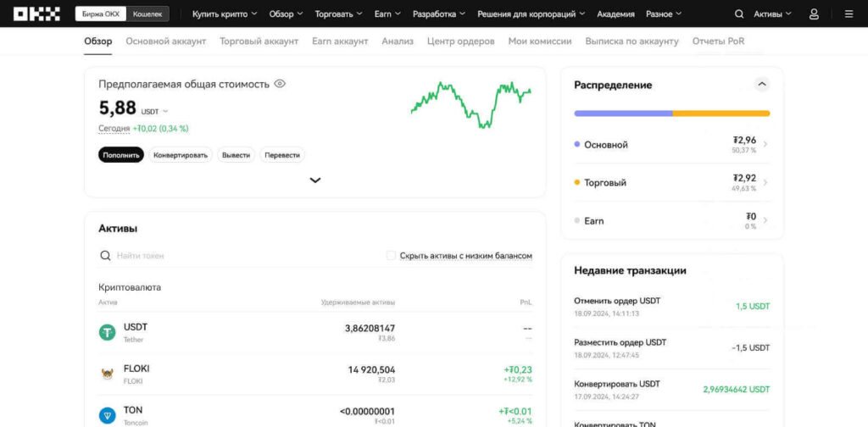The width and height of the screenshot is (868, 427).
Task: Click the FLOKI coin icon
Action: click(108, 374)
